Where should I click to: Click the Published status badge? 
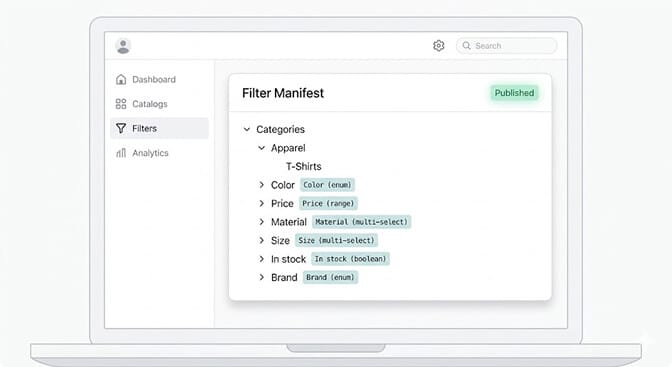[x=514, y=93]
